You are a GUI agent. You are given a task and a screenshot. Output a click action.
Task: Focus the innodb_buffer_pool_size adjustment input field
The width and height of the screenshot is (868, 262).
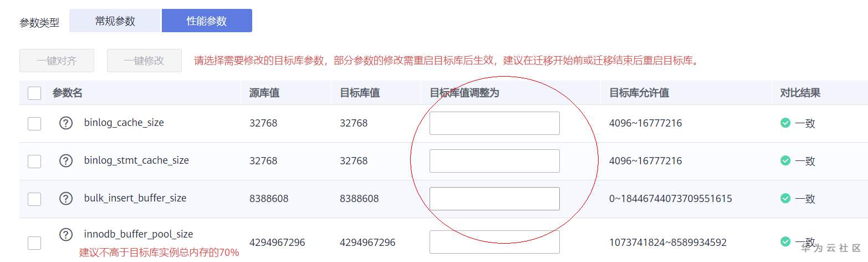(494, 243)
